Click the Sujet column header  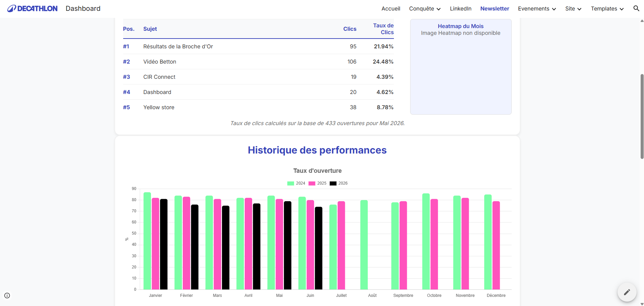(x=150, y=29)
